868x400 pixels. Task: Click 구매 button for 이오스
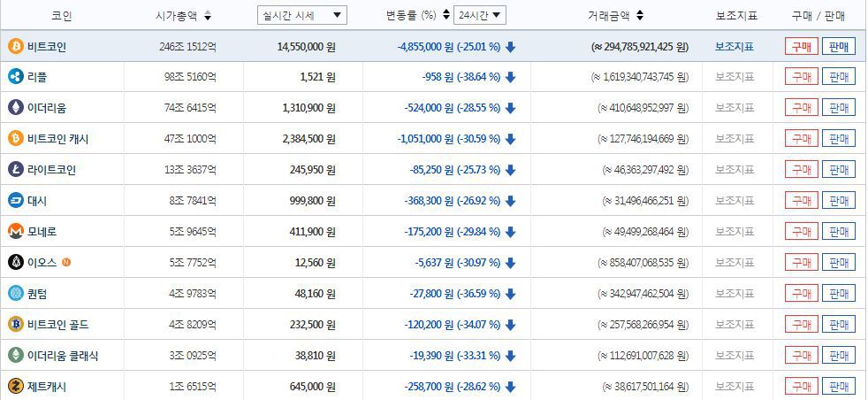(x=801, y=262)
